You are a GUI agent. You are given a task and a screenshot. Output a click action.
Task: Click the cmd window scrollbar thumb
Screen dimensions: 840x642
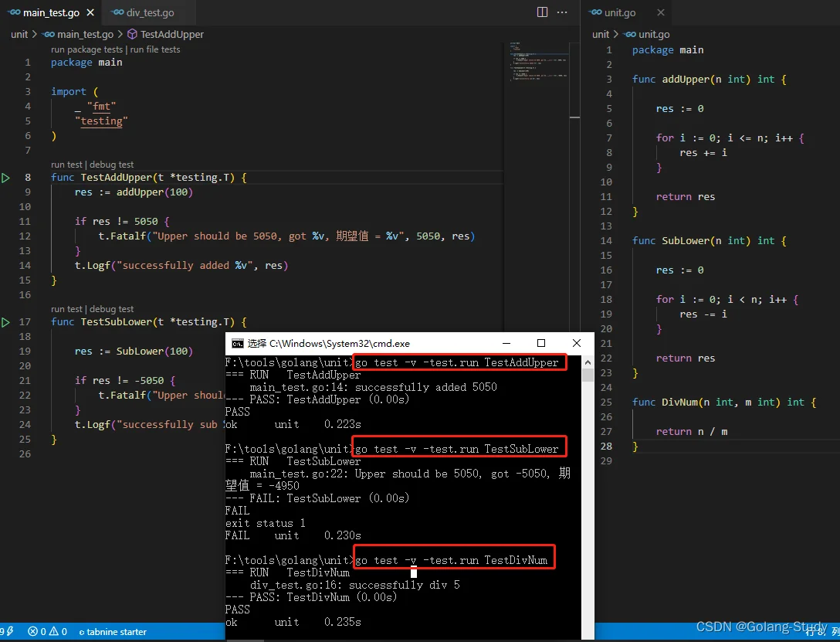click(x=588, y=375)
